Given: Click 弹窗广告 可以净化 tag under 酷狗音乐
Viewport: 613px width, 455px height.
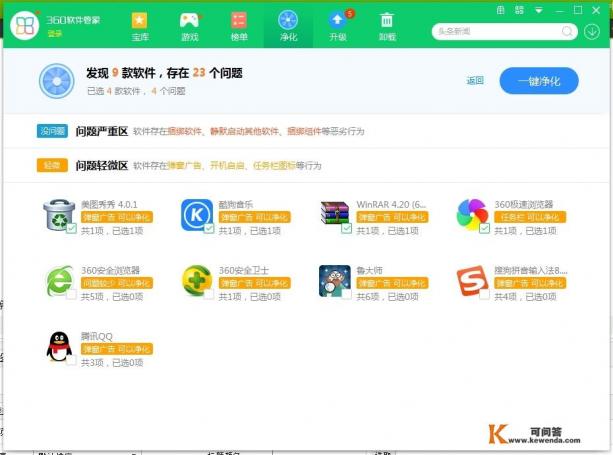Looking at the screenshot, I should (x=254, y=217).
